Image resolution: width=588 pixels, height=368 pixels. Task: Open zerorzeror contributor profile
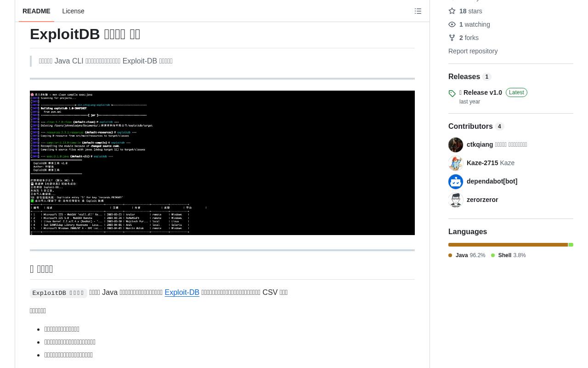pyautogui.click(x=482, y=200)
